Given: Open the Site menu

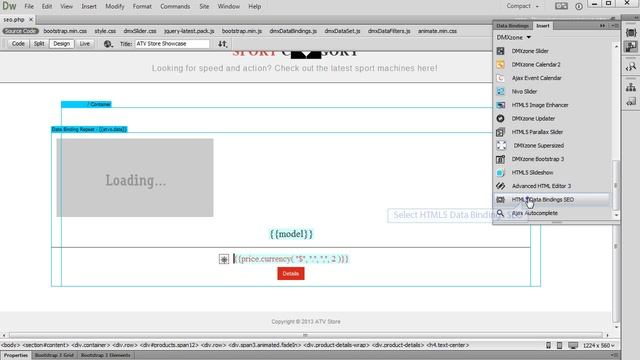Looking at the screenshot, I should 204,7.
